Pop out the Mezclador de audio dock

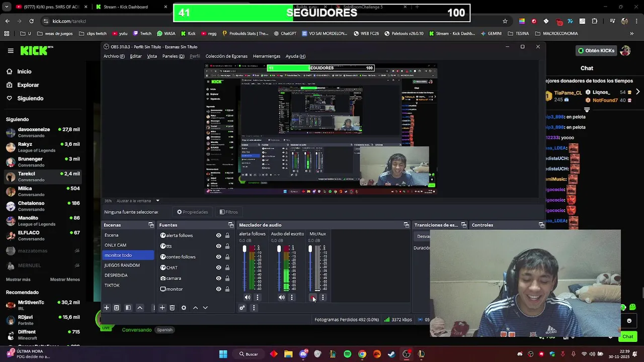(x=407, y=225)
